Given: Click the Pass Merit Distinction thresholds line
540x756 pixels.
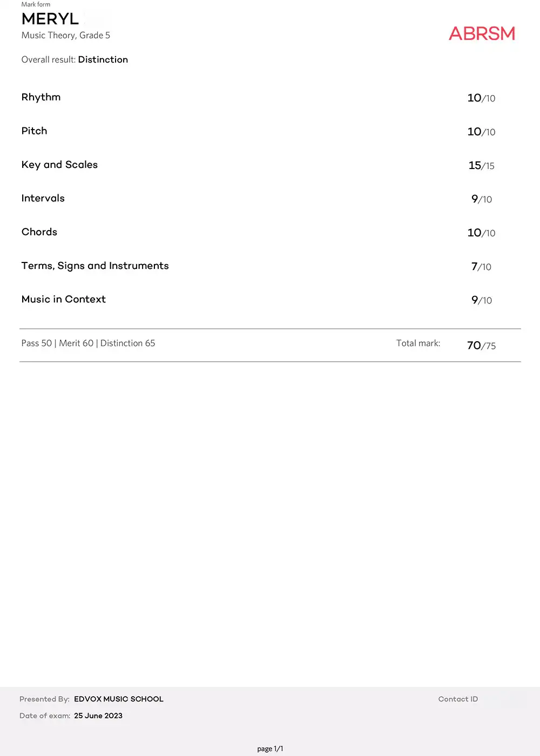Looking at the screenshot, I should [88, 343].
